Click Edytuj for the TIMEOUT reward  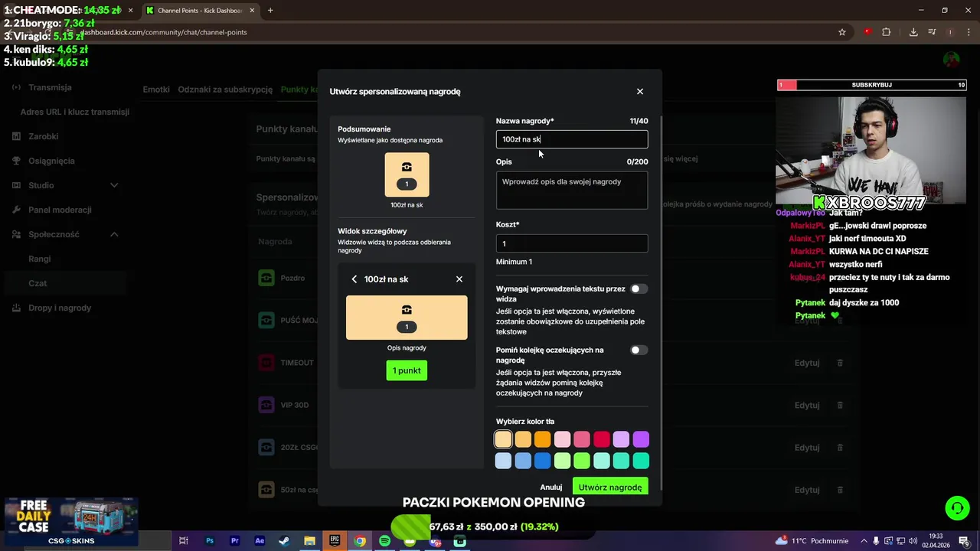tap(807, 363)
